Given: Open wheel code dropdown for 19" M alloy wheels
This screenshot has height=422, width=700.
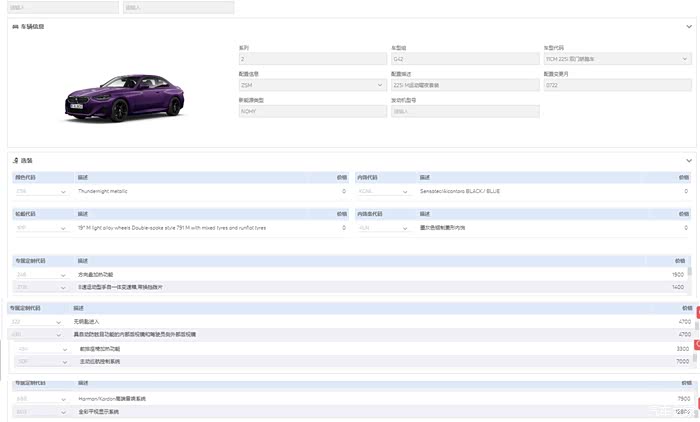Looking at the screenshot, I should [x=41, y=228].
